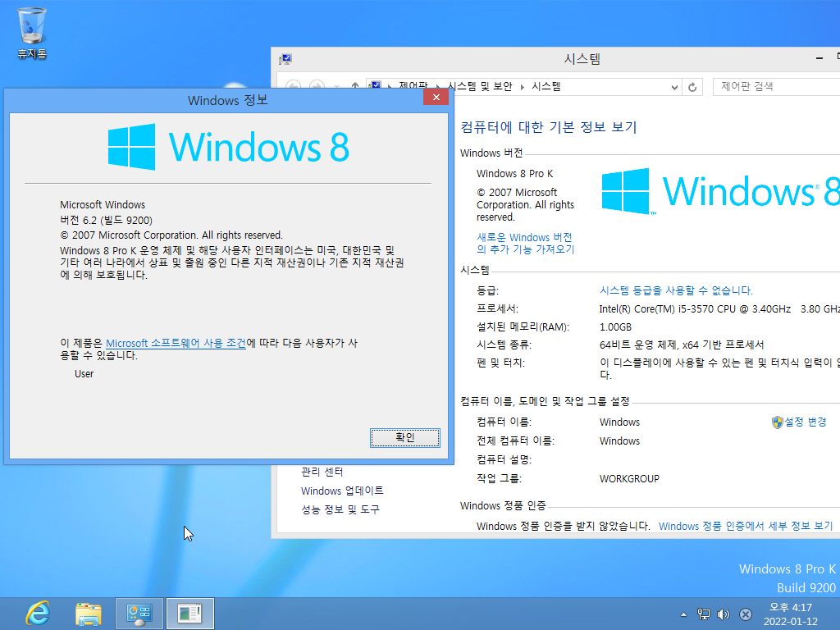
Task: Refresh the System window view
Action: point(692,87)
